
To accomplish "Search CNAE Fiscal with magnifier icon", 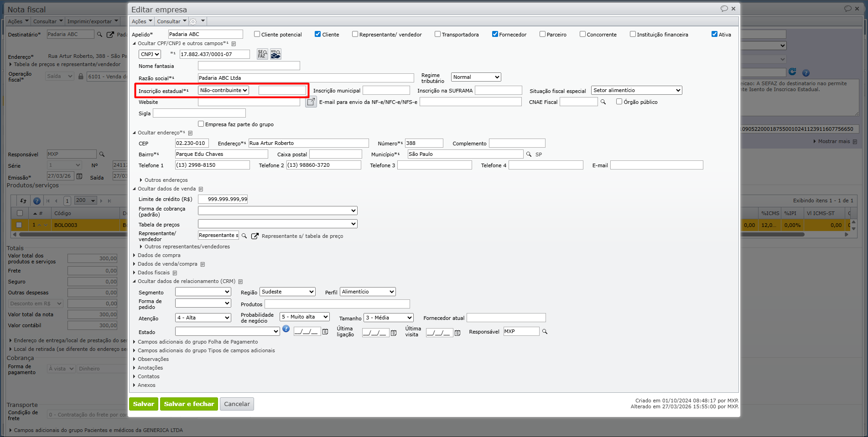I will click(603, 102).
